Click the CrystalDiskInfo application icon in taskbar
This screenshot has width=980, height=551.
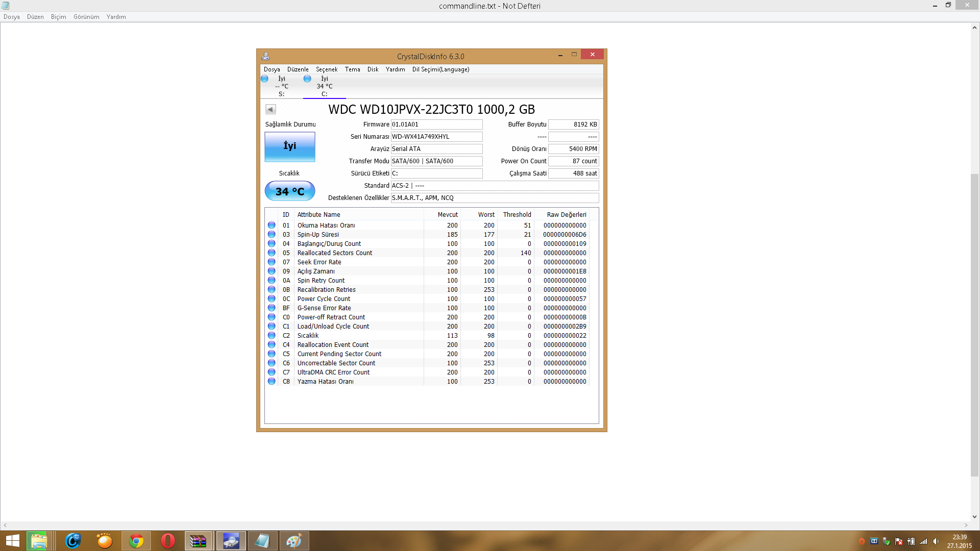pos(231,540)
